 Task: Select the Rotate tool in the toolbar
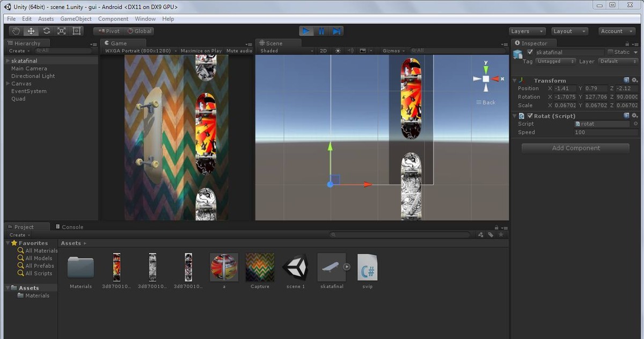tap(47, 31)
